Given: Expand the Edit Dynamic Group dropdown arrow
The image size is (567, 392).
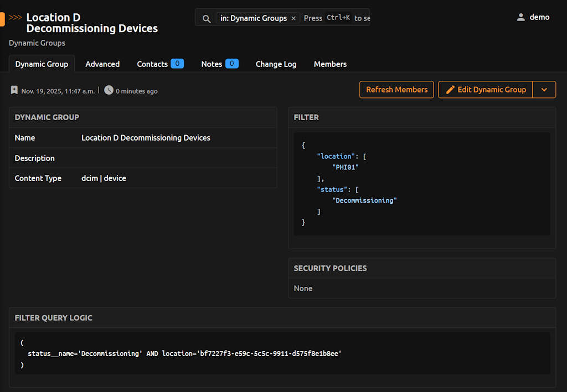Looking at the screenshot, I should 544,90.
